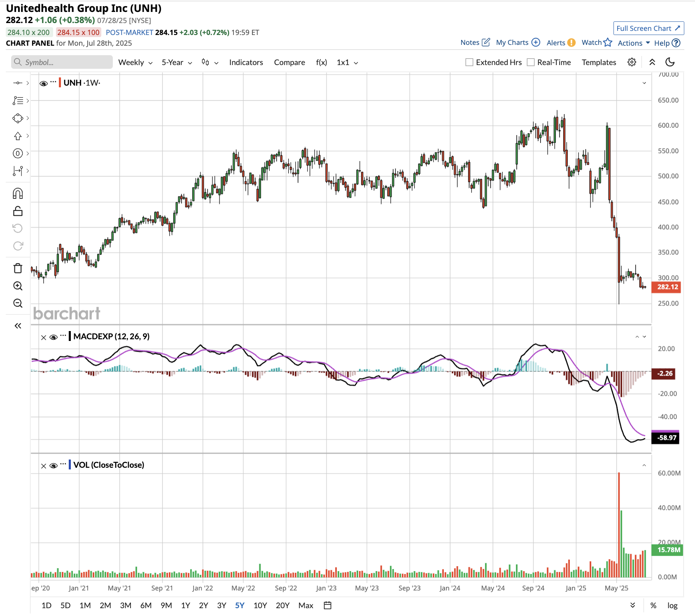
Task: Collapse the main price pane chevron
Action: (644, 83)
